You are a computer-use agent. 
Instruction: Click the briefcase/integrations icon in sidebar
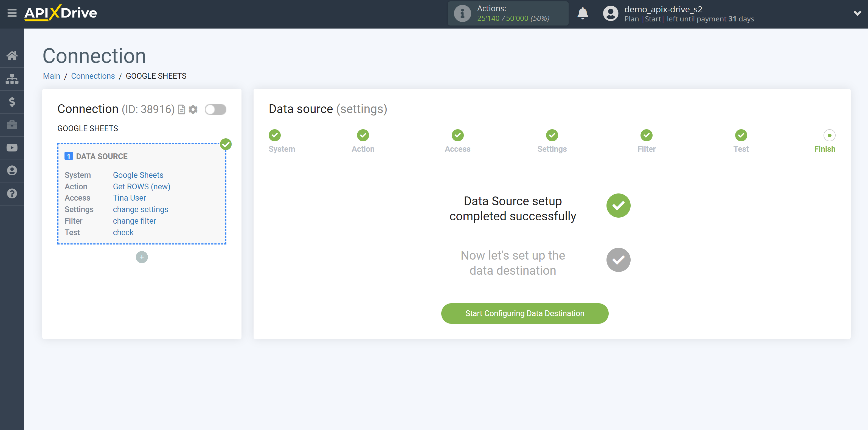tap(12, 125)
